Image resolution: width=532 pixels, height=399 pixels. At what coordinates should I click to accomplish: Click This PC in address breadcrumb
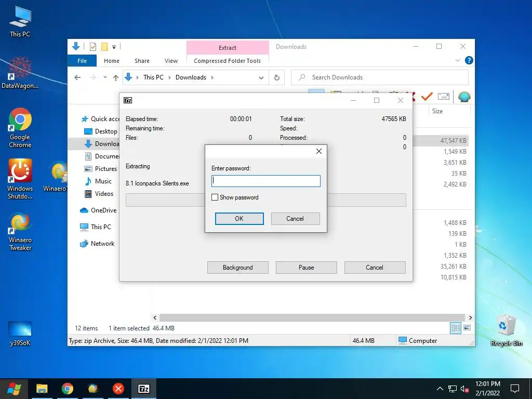click(153, 77)
